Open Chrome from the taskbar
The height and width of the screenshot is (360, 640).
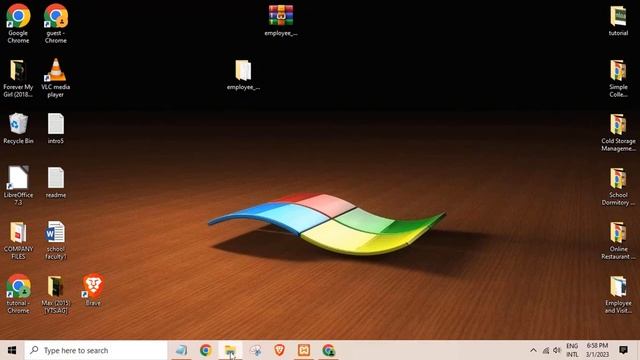(206, 350)
